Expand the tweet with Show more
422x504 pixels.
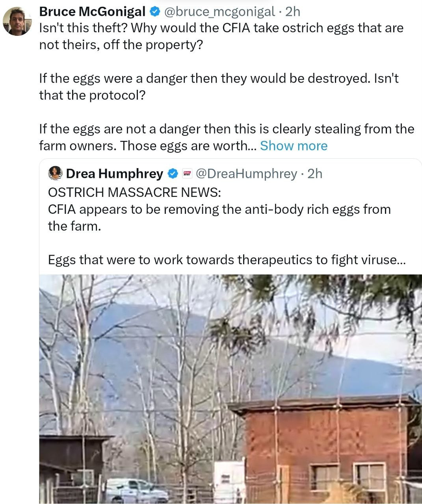(294, 146)
